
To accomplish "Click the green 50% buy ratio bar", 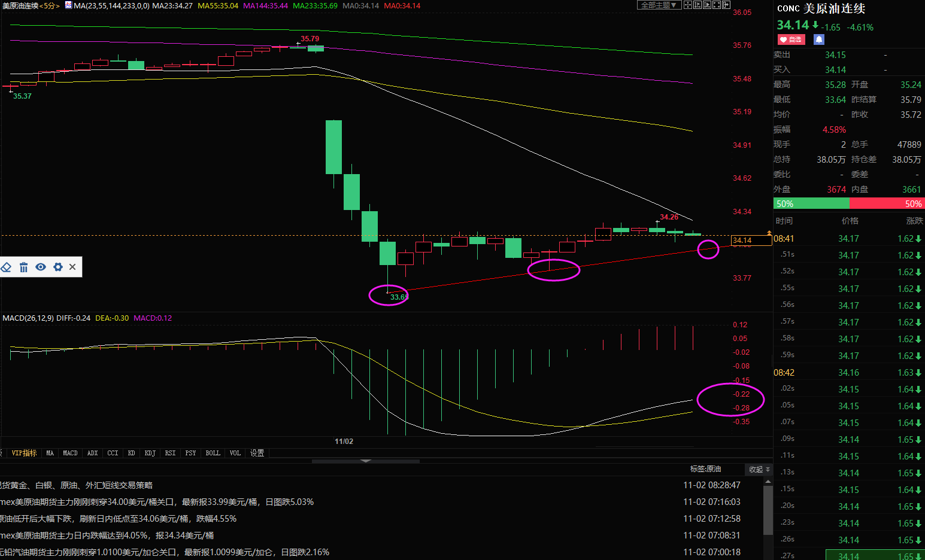I will point(811,204).
